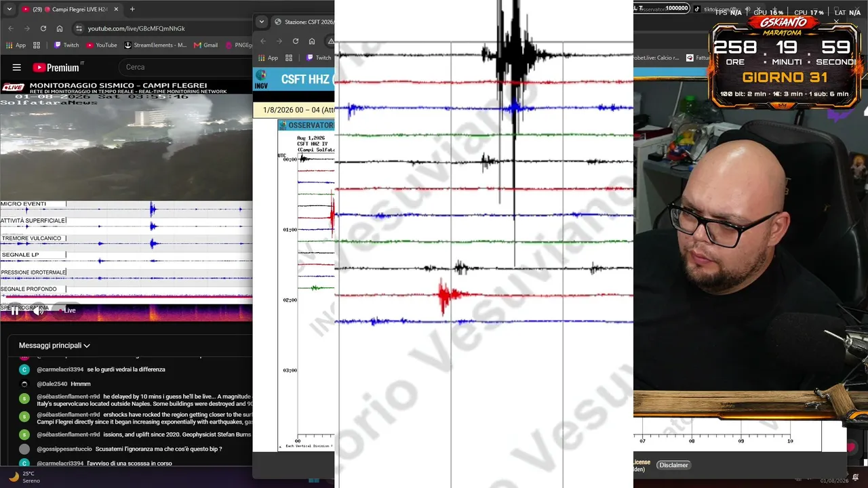Click the Live indicator on the player
The image size is (868, 488).
coord(66,310)
